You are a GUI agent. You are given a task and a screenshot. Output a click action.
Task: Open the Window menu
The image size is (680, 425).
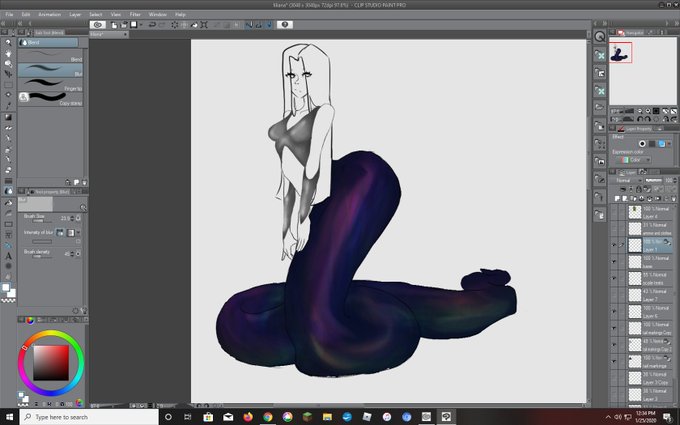(x=157, y=14)
